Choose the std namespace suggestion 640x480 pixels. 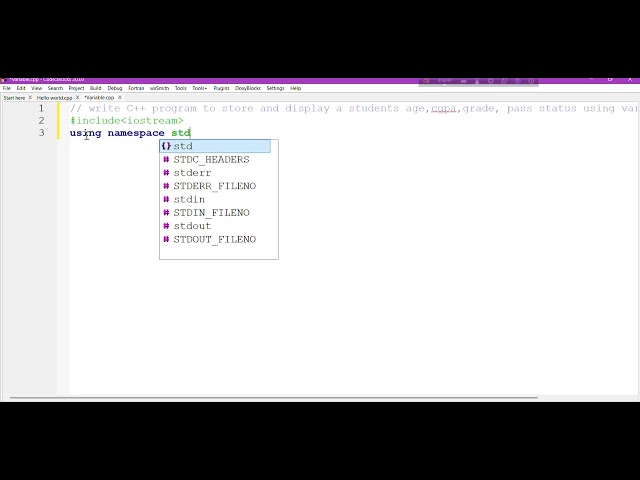pyautogui.click(x=215, y=146)
